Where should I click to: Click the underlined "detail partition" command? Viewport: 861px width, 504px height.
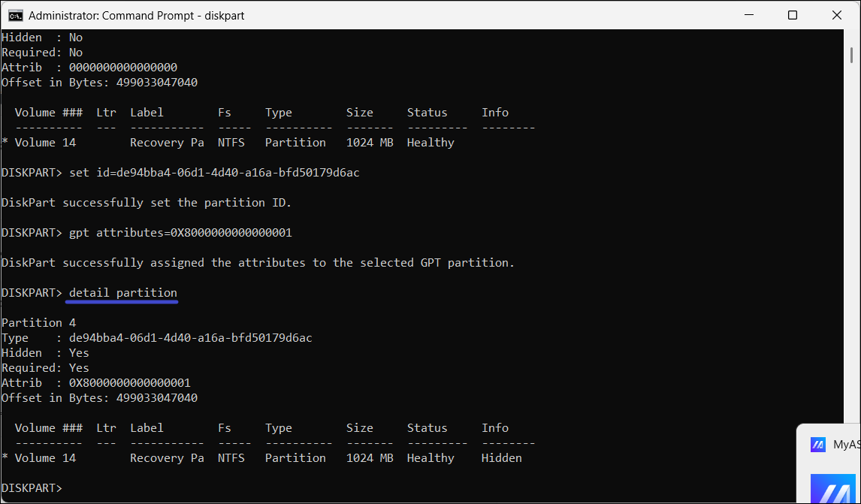123,293
